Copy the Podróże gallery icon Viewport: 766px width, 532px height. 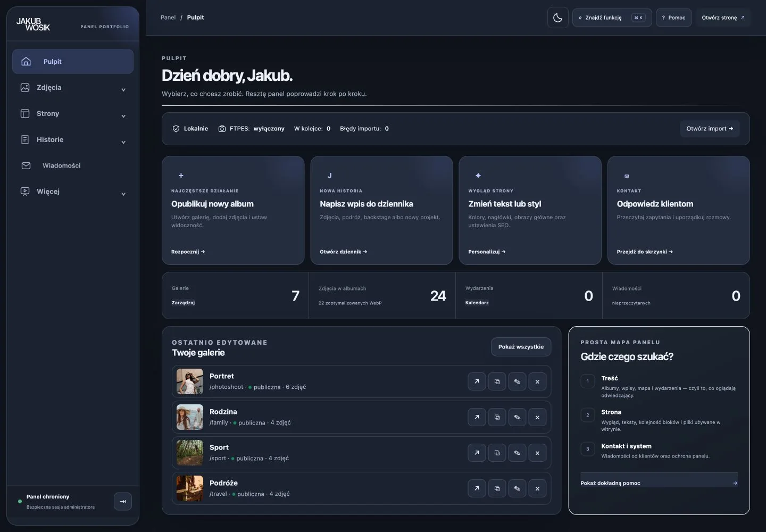[x=497, y=488]
